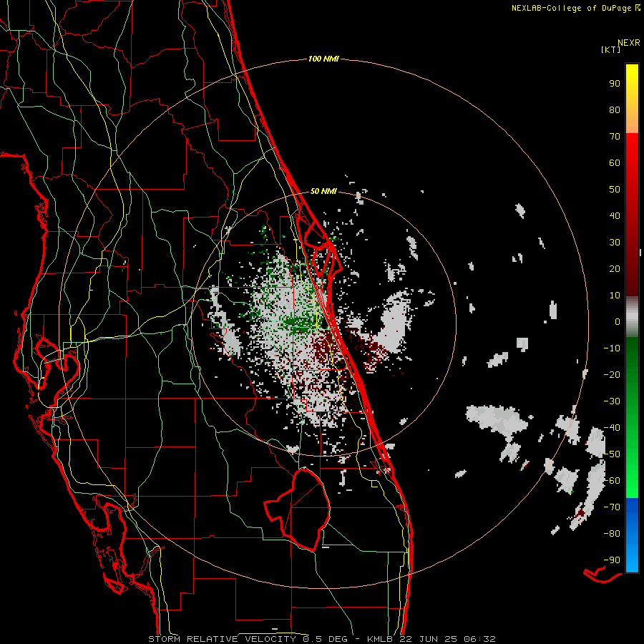The image size is (644, 644).
Task: Click the positive 50 scale label
Action: tap(615, 190)
